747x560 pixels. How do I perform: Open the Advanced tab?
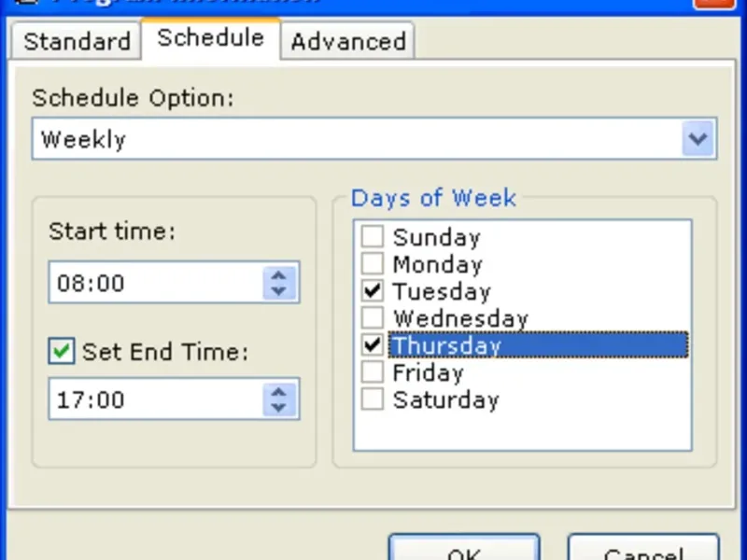point(347,42)
